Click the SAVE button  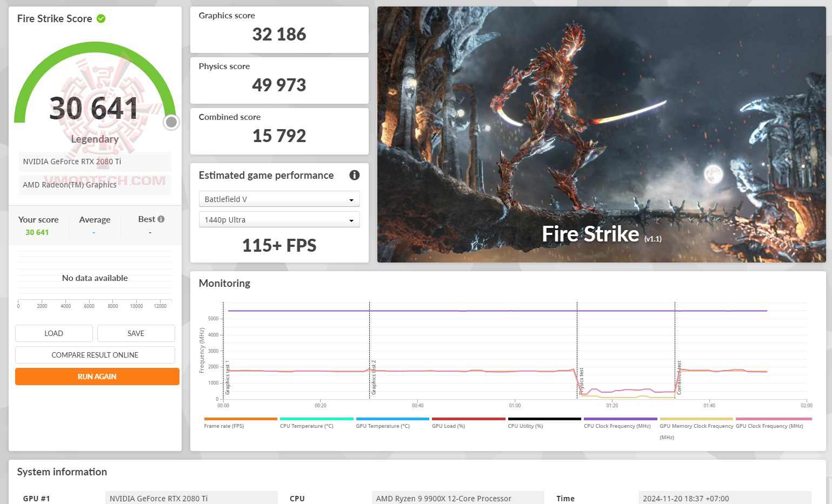pyautogui.click(x=136, y=333)
